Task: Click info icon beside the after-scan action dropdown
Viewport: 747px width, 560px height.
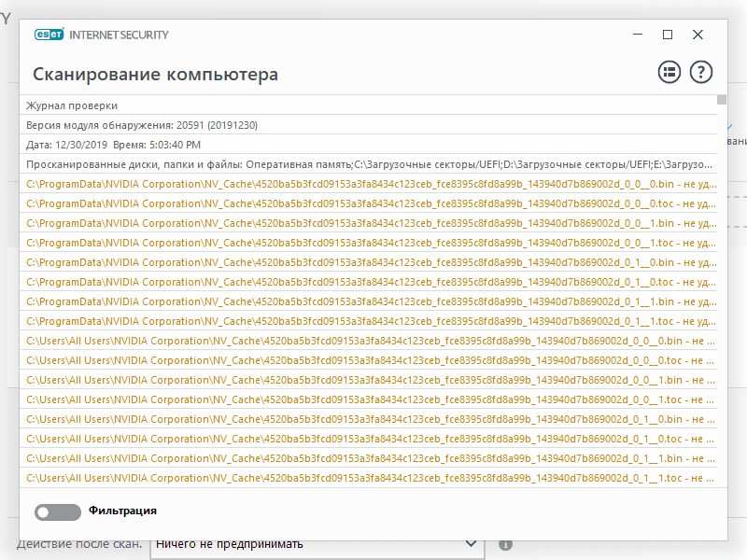Action: pyautogui.click(x=505, y=544)
